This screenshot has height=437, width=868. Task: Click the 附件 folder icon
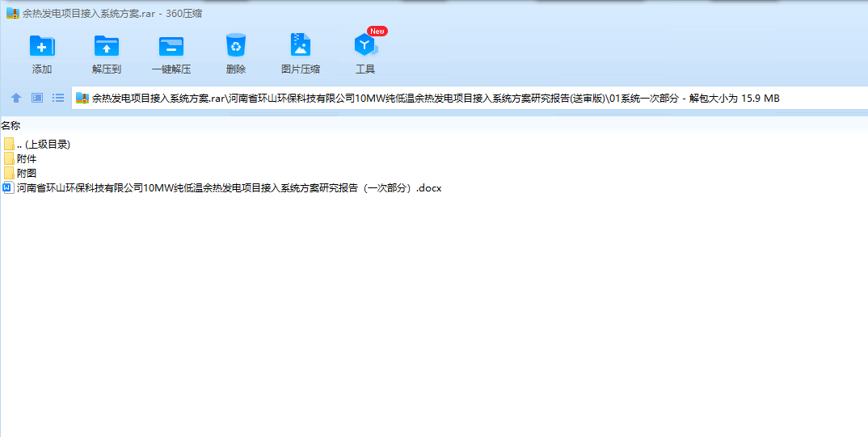8,159
